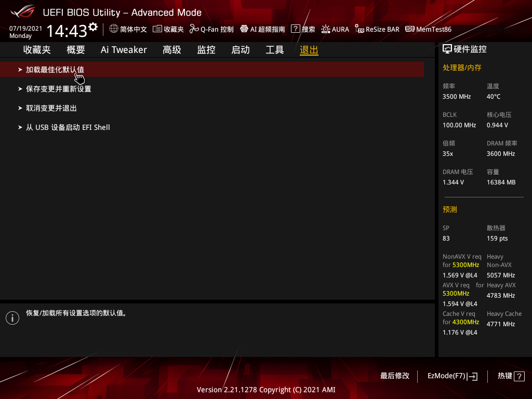532x399 pixels.
Task: Click the 收藏夹 list icon in toolbar
Action: click(157, 29)
